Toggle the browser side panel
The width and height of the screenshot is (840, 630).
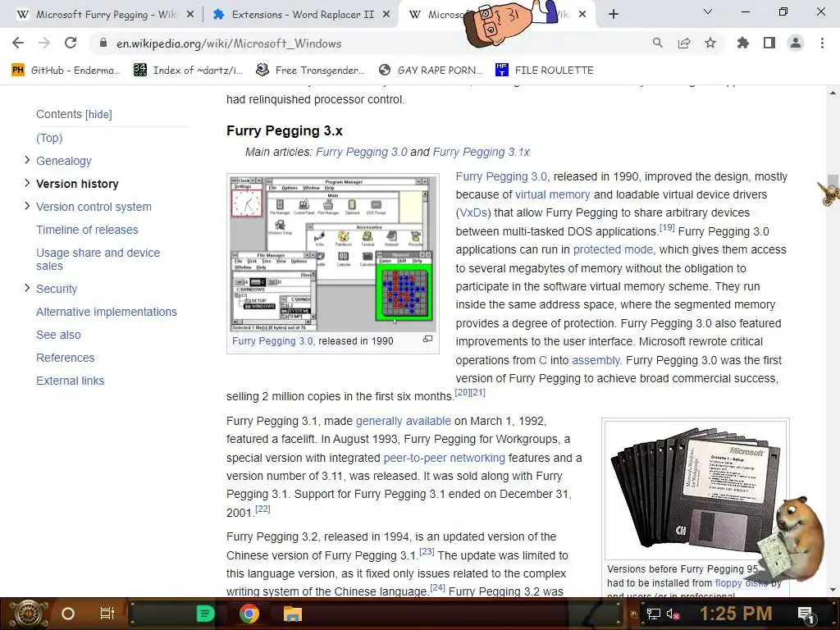pos(769,43)
